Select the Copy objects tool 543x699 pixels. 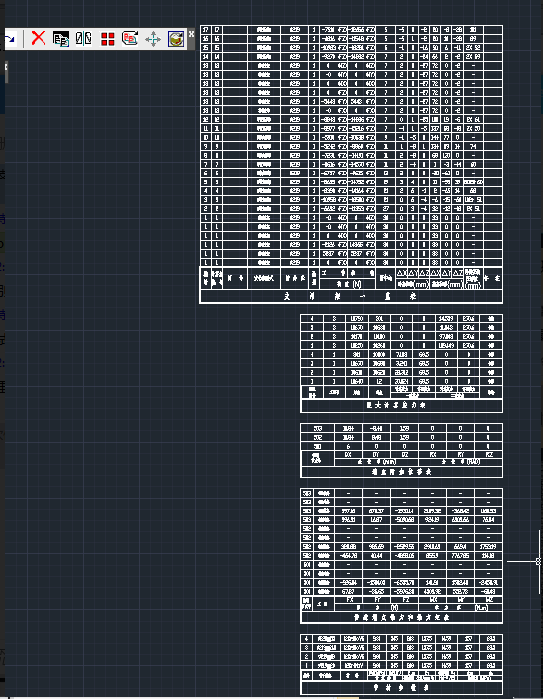pyautogui.click(x=61, y=39)
